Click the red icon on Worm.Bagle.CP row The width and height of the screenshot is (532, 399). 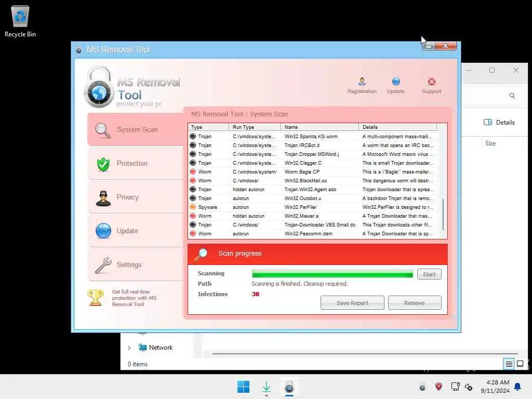193,171
